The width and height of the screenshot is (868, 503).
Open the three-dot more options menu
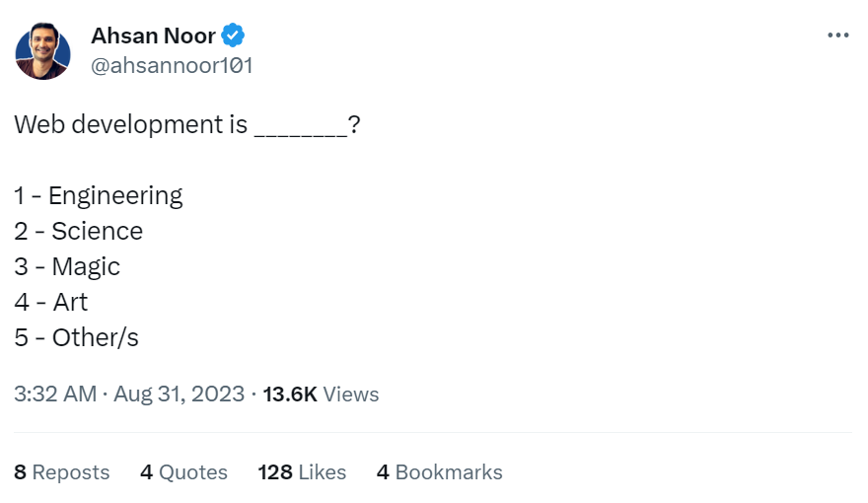pyautogui.click(x=837, y=36)
